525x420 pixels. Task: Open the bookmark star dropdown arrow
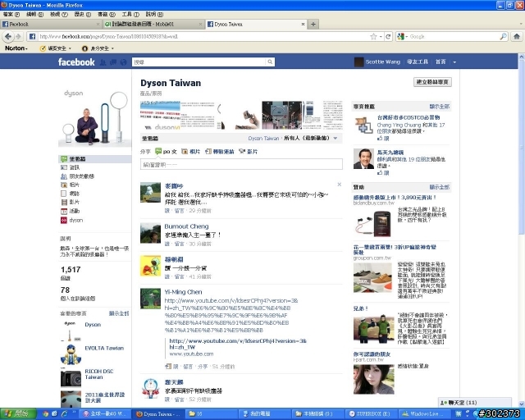[x=381, y=37]
